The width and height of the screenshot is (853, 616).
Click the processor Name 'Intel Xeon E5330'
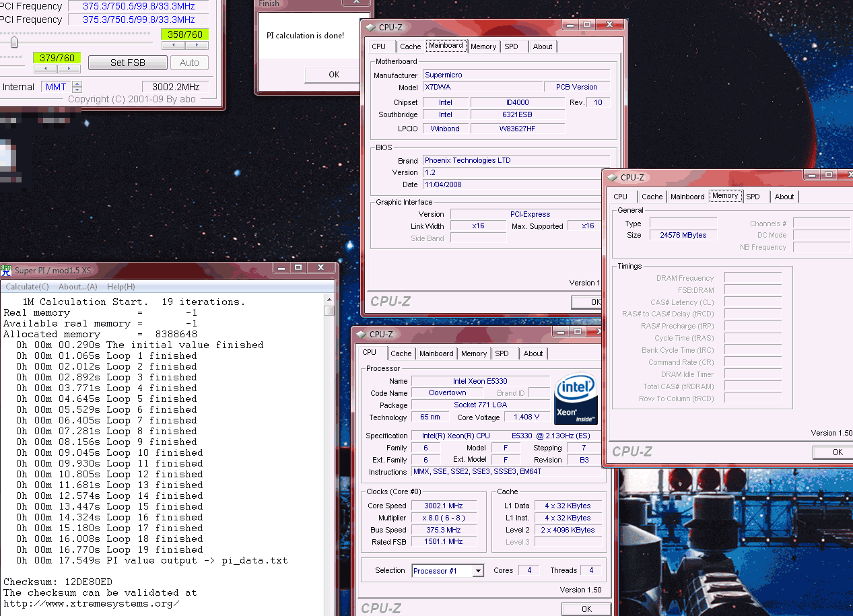tap(481, 381)
